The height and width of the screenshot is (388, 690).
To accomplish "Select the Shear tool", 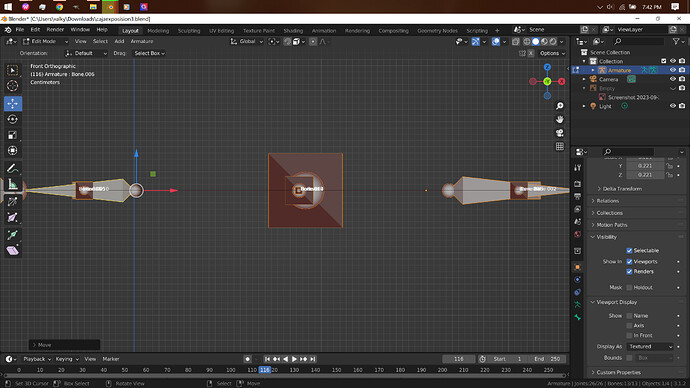I will [x=12, y=250].
